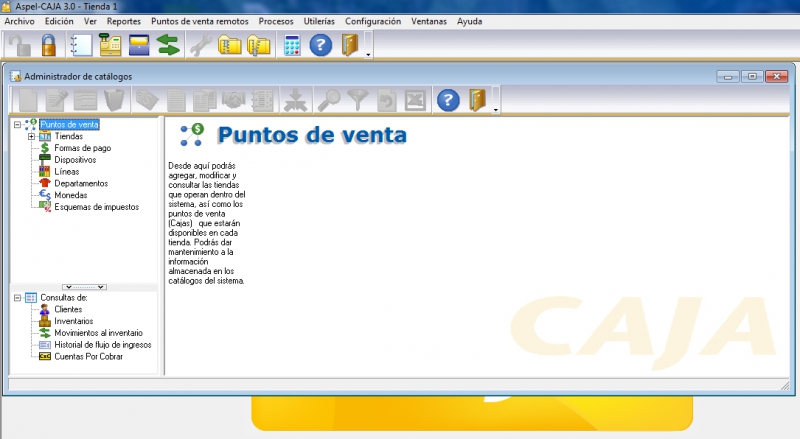This screenshot has height=439, width=800.
Task: Select Formas de pago item
Action: tap(83, 148)
